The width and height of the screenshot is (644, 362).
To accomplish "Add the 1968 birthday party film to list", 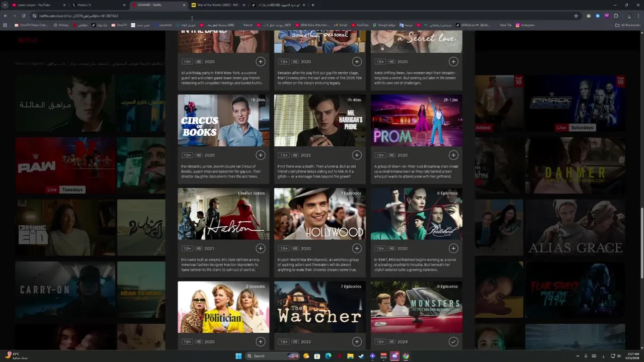I will [x=260, y=61].
